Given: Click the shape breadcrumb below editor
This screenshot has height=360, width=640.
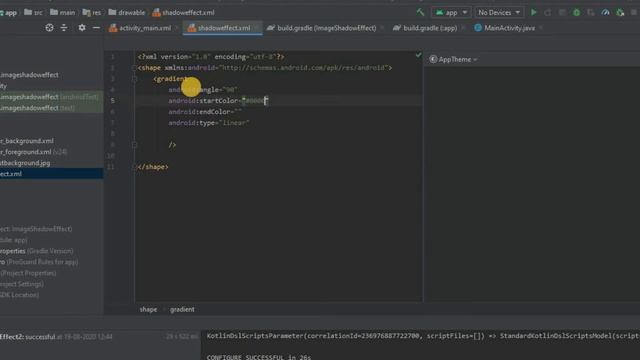Looking at the screenshot, I should click(148, 309).
